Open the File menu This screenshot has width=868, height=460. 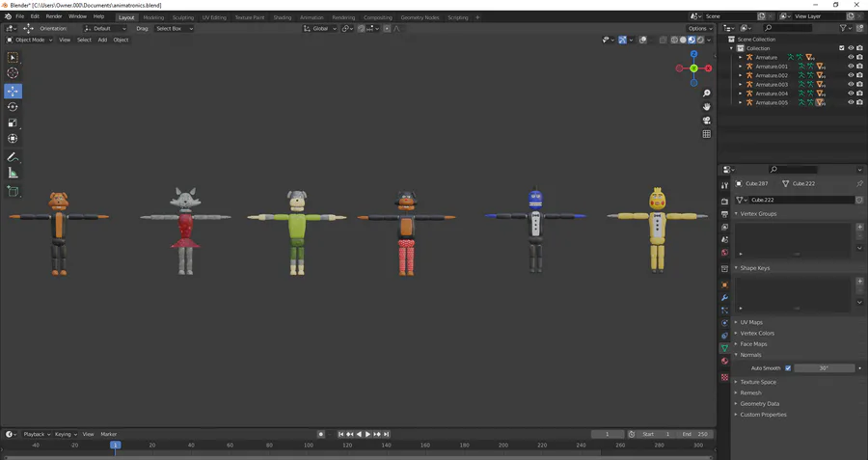point(20,16)
